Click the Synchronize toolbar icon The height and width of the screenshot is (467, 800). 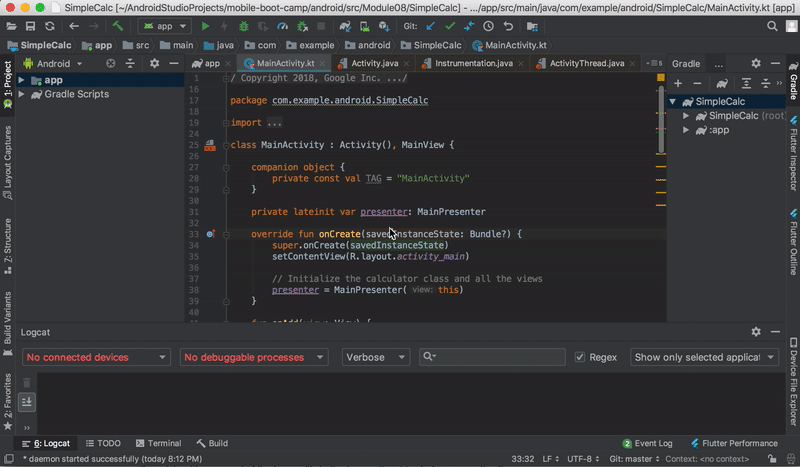pos(49,26)
